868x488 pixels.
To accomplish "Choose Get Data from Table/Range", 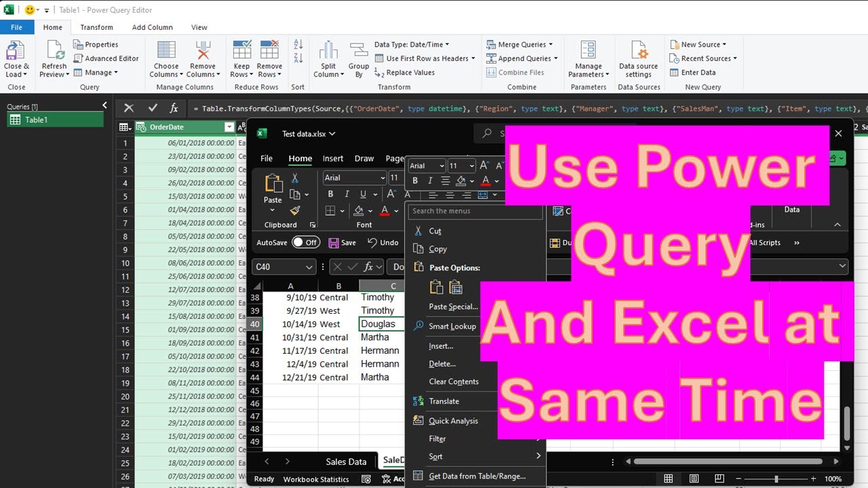I will click(x=477, y=476).
